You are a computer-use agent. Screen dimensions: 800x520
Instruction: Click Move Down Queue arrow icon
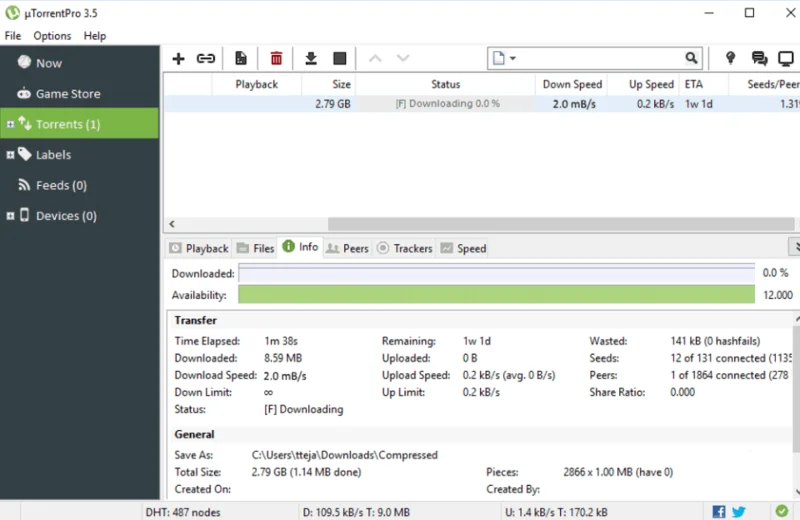[x=403, y=59]
